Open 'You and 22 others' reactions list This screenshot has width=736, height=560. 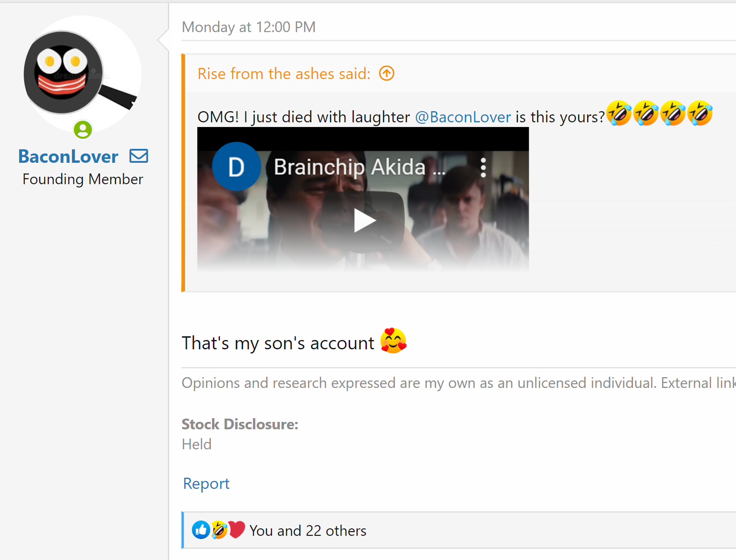coord(308,531)
